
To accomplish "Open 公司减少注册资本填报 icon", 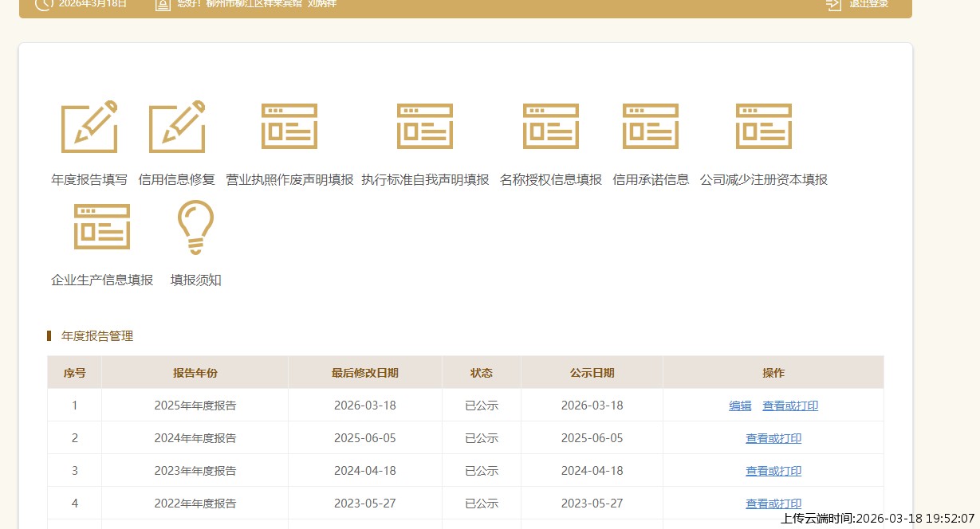I will click(764, 127).
